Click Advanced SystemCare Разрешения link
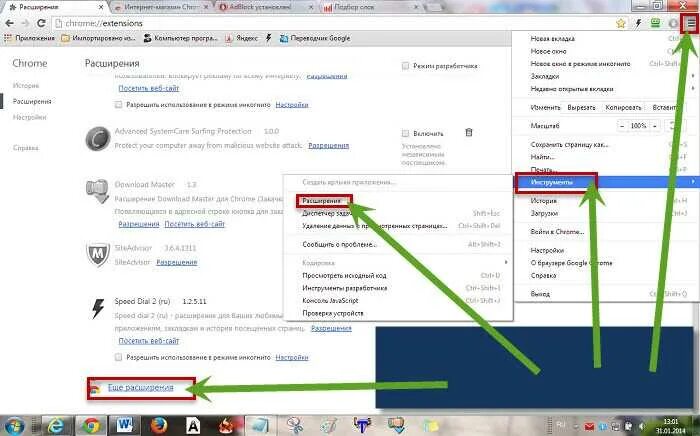 329,145
